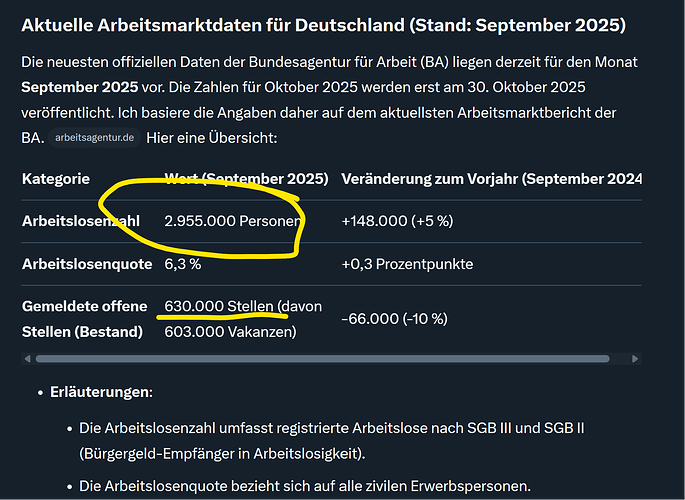Click the 'Wert (September 2025)' column header
Screen dimensions: 685x500
pos(246,179)
